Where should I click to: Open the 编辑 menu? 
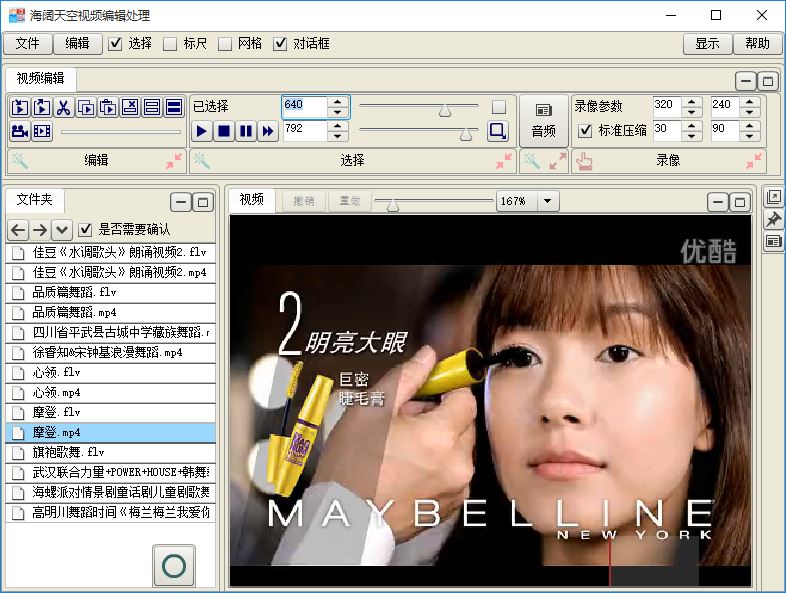pyautogui.click(x=78, y=44)
